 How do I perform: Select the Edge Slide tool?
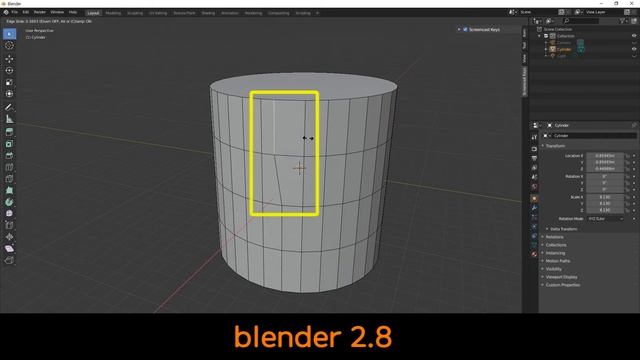[9, 225]
